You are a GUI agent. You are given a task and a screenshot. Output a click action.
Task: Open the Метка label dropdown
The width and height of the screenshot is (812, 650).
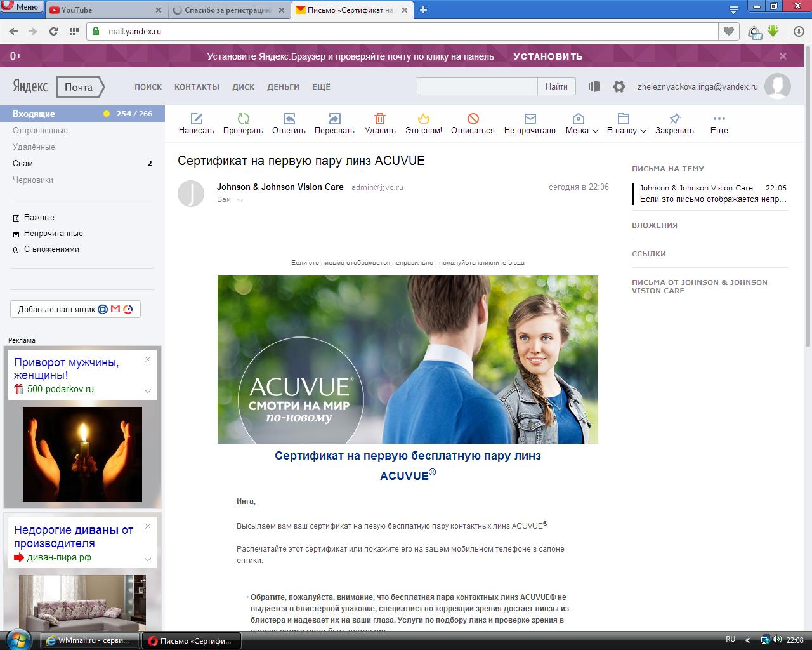click(582, 124)
